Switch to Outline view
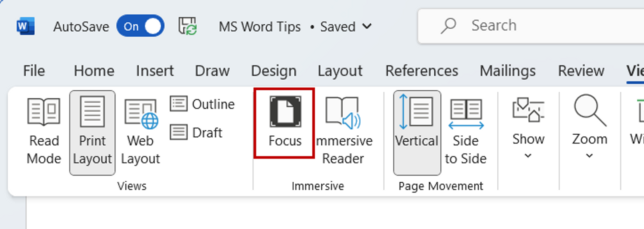This screenshot has height=229, width=644. pyautogui.click(x=203, y=104)
